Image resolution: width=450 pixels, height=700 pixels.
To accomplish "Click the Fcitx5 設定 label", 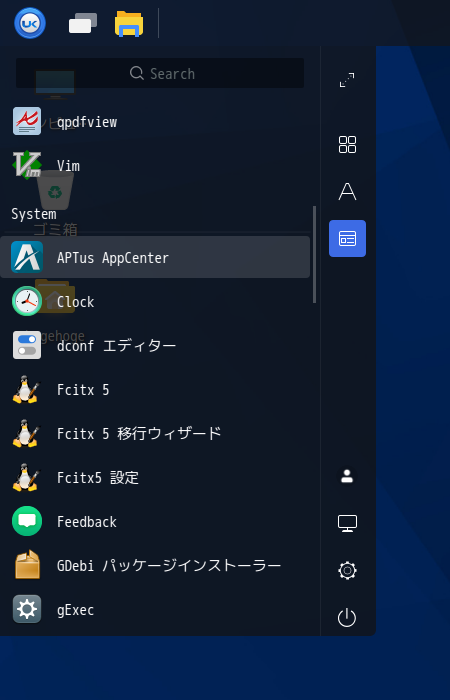I will pos(98,478).
